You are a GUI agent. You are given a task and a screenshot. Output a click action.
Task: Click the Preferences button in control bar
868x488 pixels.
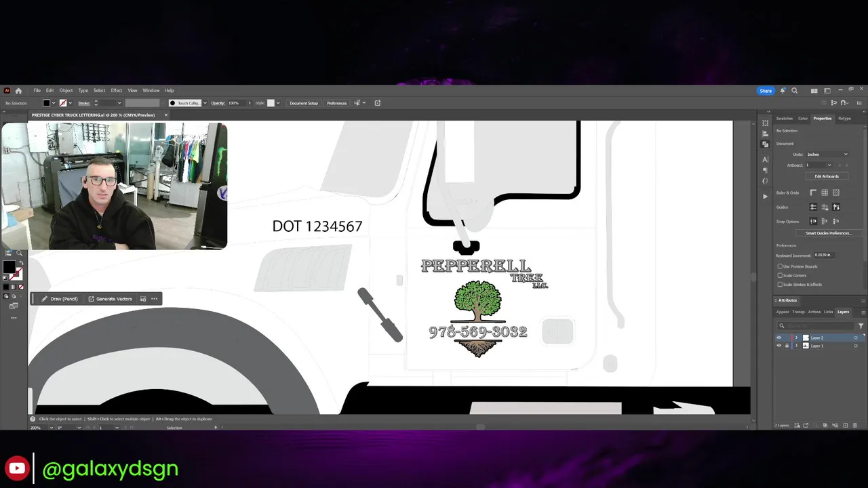[336, 103]
